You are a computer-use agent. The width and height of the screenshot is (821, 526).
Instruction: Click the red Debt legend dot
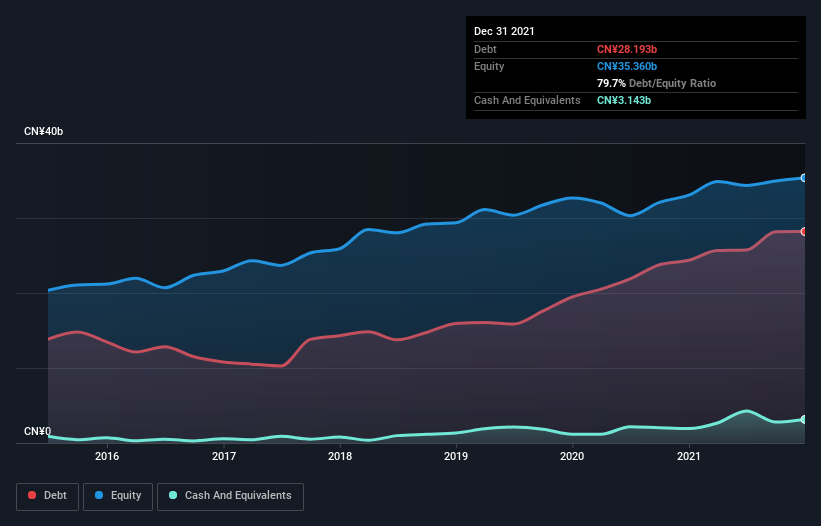tap(32, 495)
